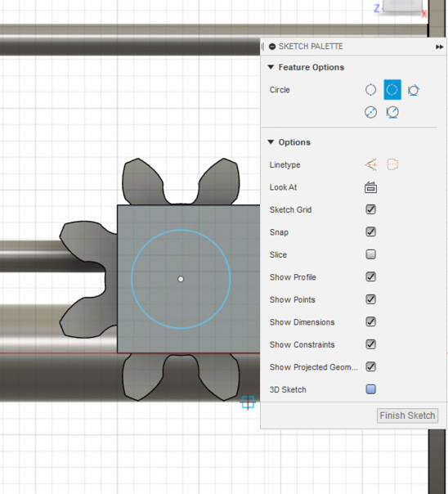Screen dimensions: 448x494
Task: Disable the Snap checkbox
Action: [370, 232]
